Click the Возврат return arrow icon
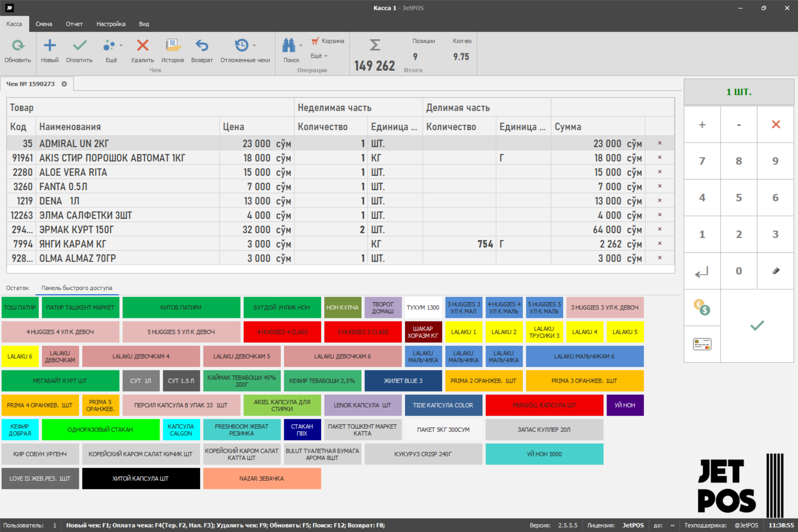Viewport: 798px width, 532px height. (202, 46)
